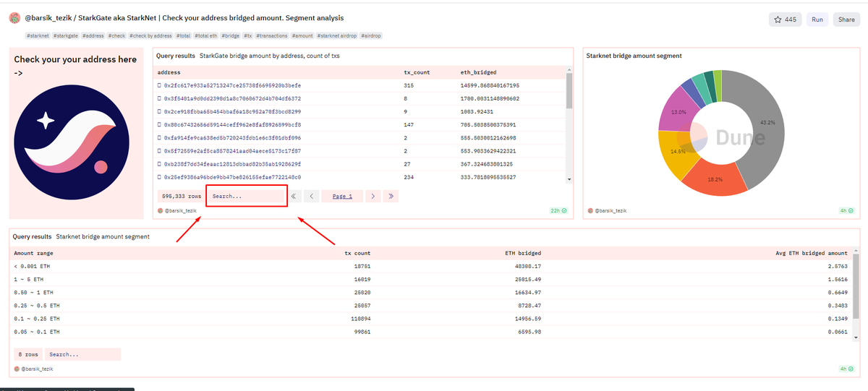The height and width of the screenshot is (391, 868).
Task: Click the #bridge tag
Action: click(x=231, y=35)
